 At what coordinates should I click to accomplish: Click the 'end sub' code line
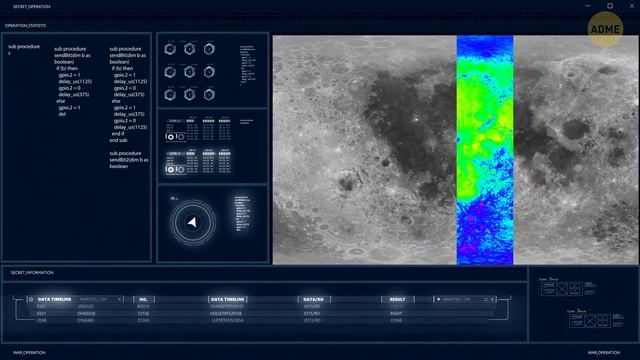(x=118, y=140)
